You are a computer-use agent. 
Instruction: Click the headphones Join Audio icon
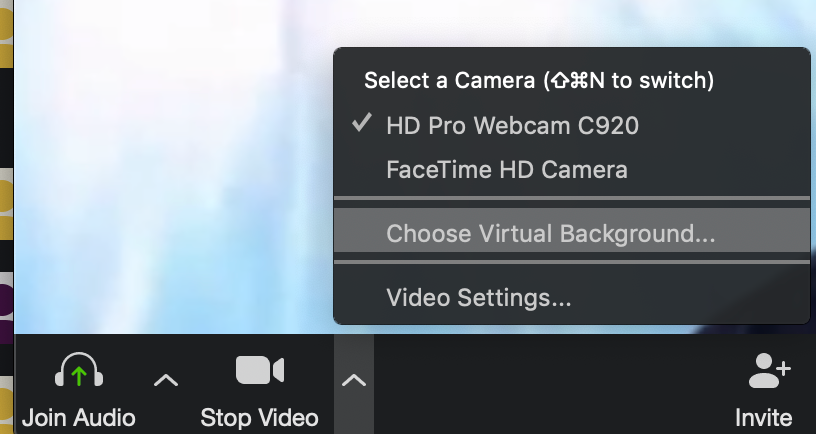(x=79, y=373)
